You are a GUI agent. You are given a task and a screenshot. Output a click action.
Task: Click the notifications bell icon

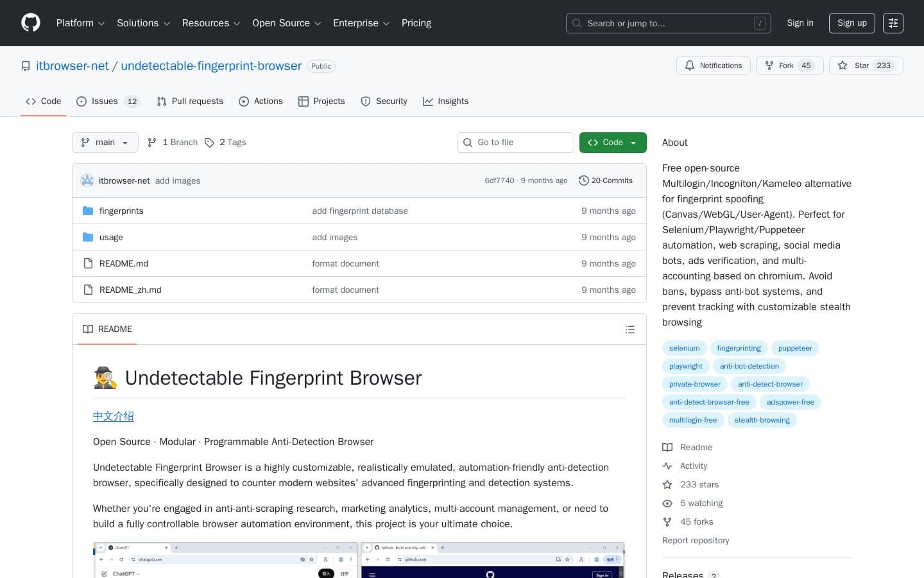click(690, 66)
